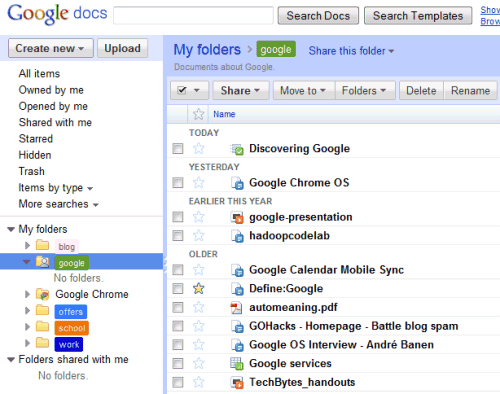Click the docs search input field
The image size is (500, 394).
point(193,15)
